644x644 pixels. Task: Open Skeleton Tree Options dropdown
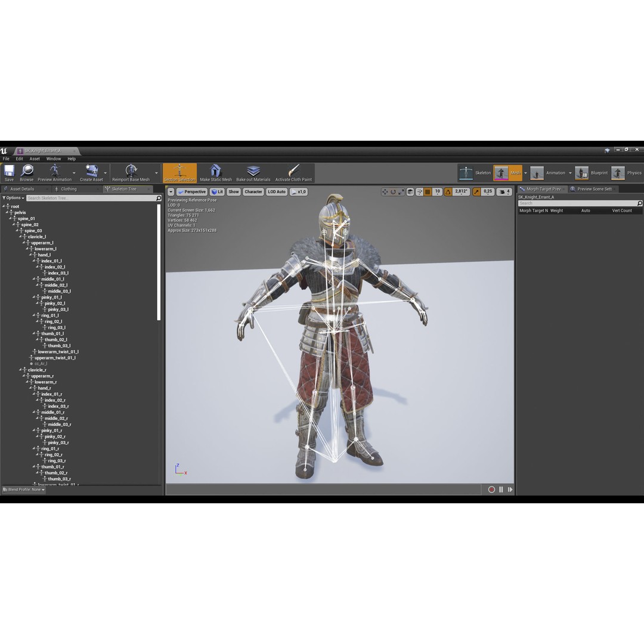(13, 198)
